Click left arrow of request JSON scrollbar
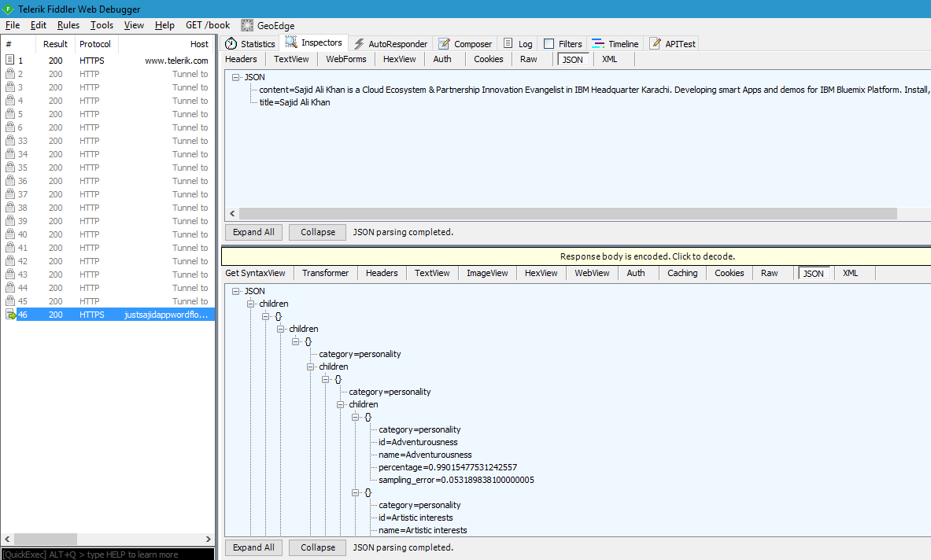This screenshot has width=931, height=560. pos(232,214)
